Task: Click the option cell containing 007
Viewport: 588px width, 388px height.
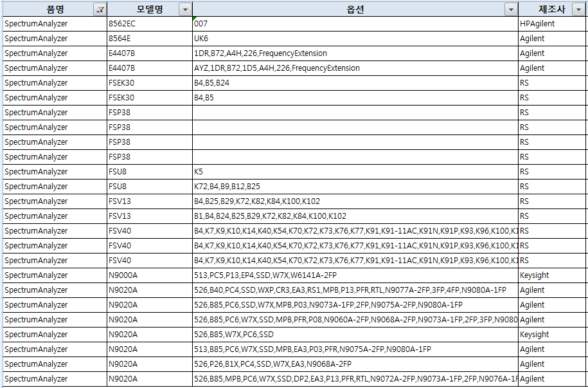Action: point(355,24)
